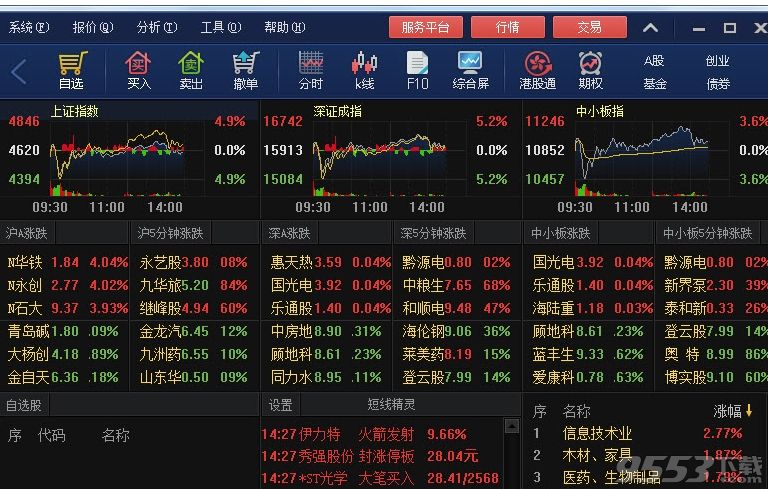Switch to the 中小板5分钟涨跌 tab
The width and height of the screenshot is (768, 489).
(x=708, y=233)
